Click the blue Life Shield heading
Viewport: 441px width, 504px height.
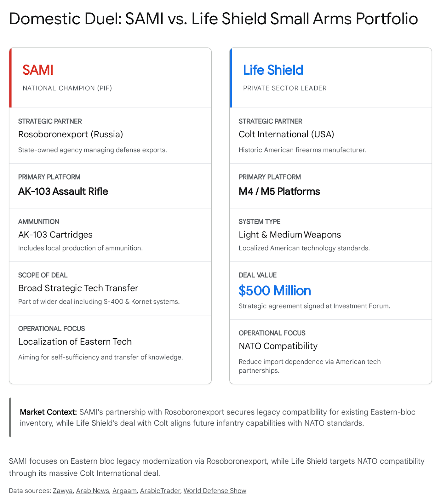273,70
